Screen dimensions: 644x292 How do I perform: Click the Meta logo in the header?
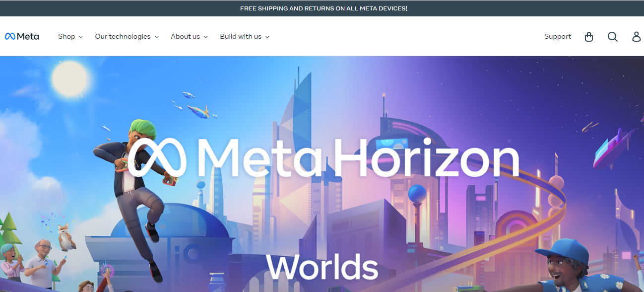pyautogui.click(x=22, y=36)
